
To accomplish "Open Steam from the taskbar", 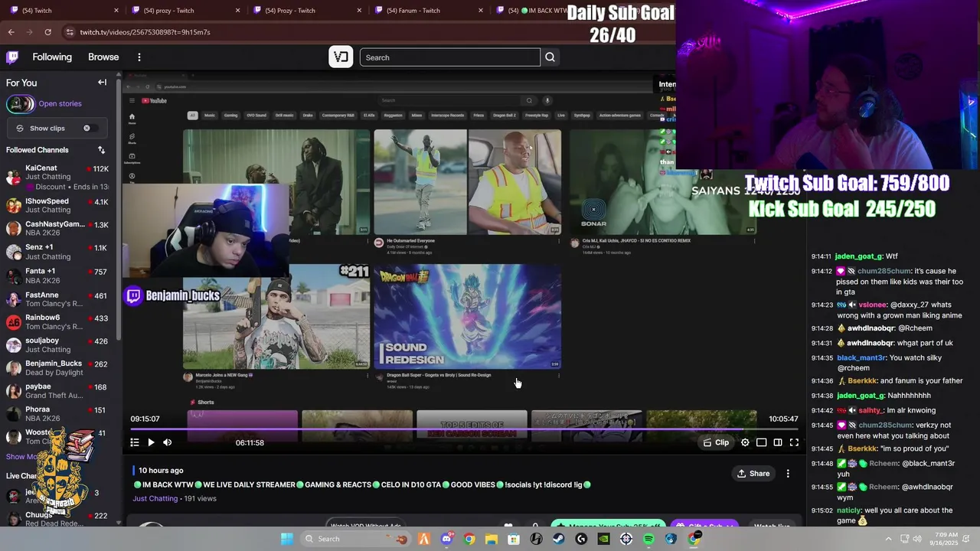I will pyautogui.click(x=558, y=539).
